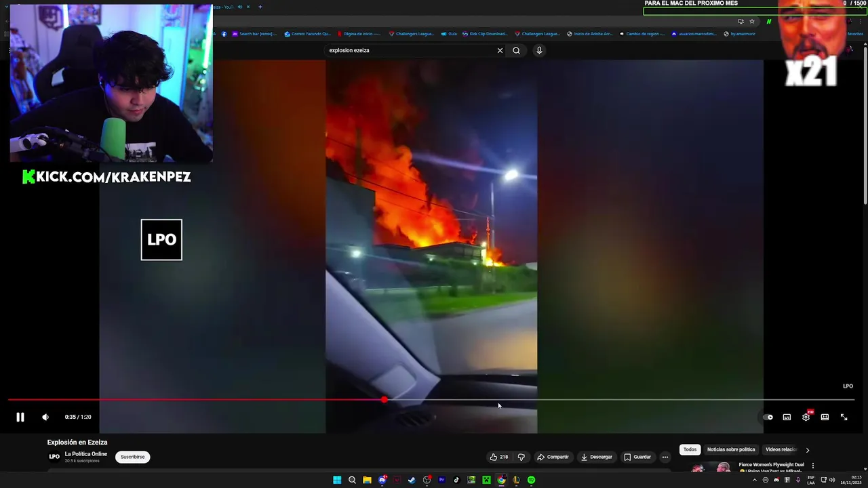This screenshot has width=868, height=488.
Task: Open Steam from the taskbar
Action: pyautogui.click(x=412, y=480)
